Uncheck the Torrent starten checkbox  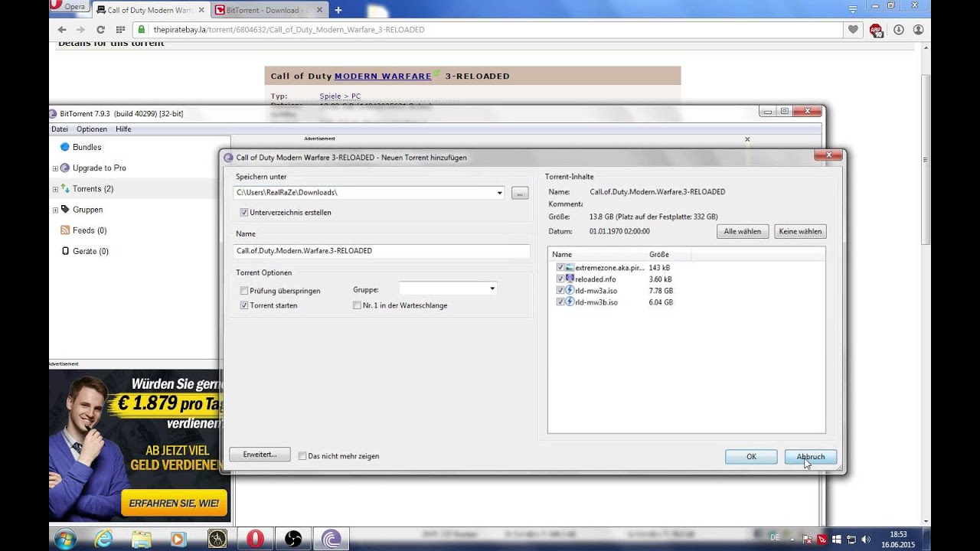coord(244,305)
